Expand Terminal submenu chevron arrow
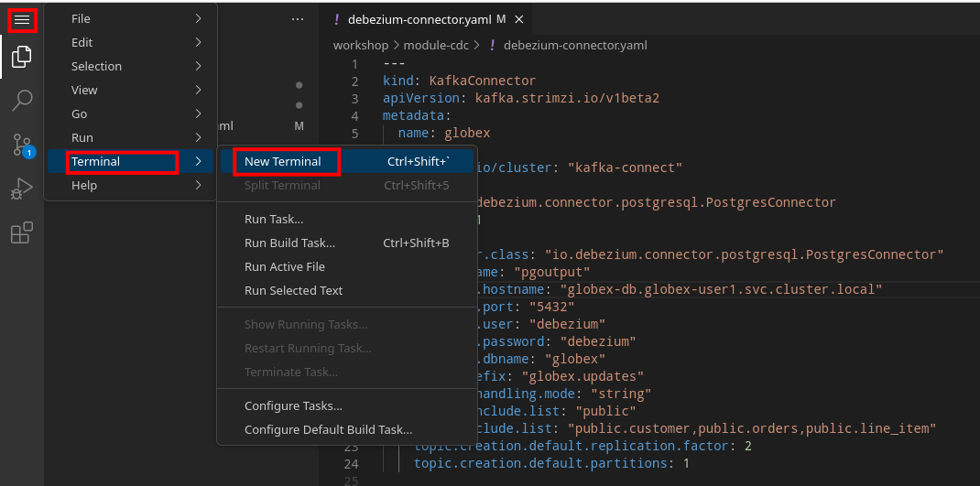Viewport: 980px width, 486px height. pos(198,161)
